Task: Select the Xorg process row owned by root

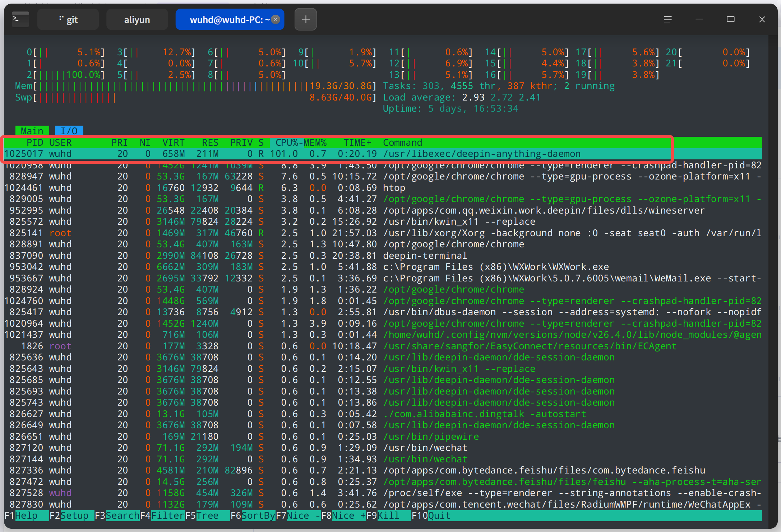Action: [383, 233]
